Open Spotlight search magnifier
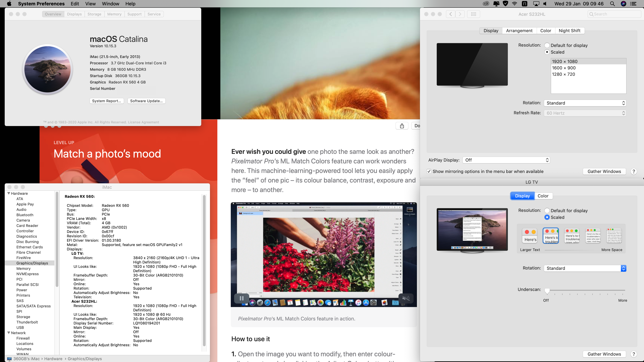The image size is (644, 362). [x=612, y=4]
